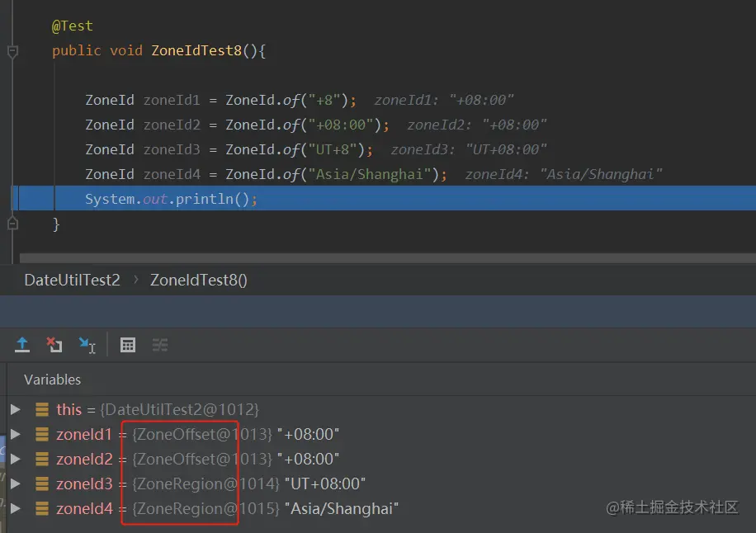This screenshot has height=533, width=756.
Task: Click the zoneId1 "+08:00" inline value hint
Action: coord(444,100)
